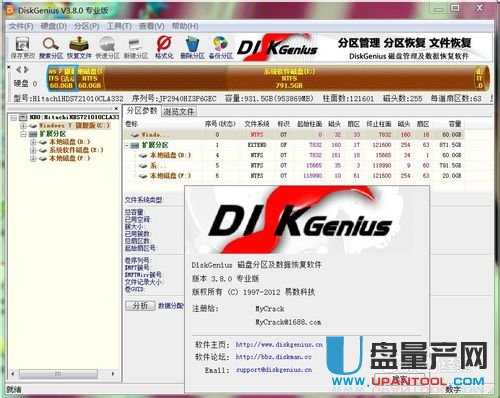Screen dimensions: 500x398
Task: Click the 扩展分区 icon in partition table
Action: pos(135,145)
